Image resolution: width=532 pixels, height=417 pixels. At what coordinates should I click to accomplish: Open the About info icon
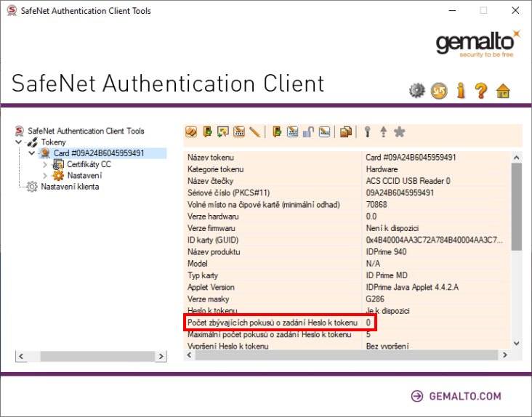click(460, 91)
